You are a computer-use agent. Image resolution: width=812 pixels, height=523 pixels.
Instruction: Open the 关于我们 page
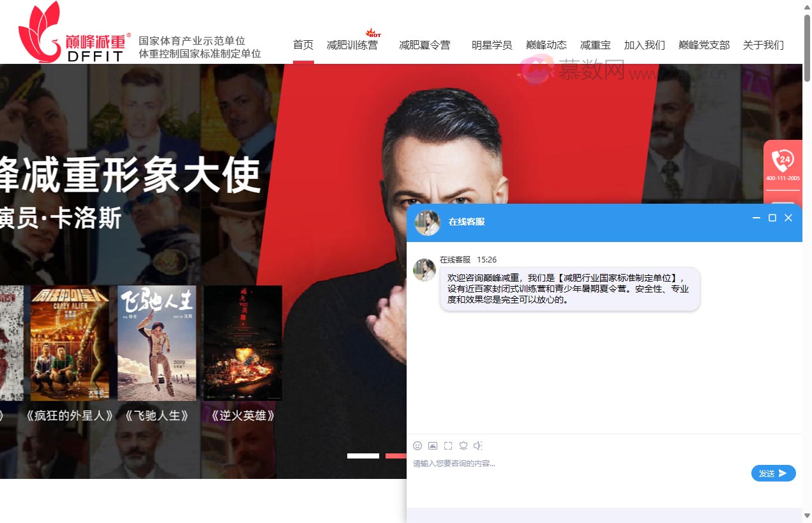763,45
